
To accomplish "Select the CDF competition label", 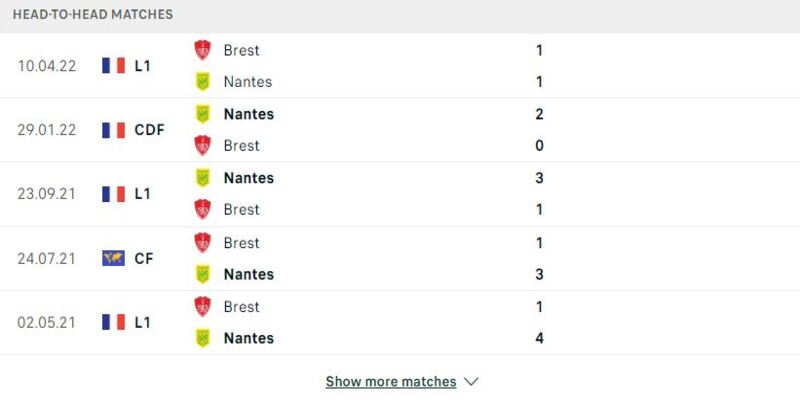I will [x=149, y=130].
